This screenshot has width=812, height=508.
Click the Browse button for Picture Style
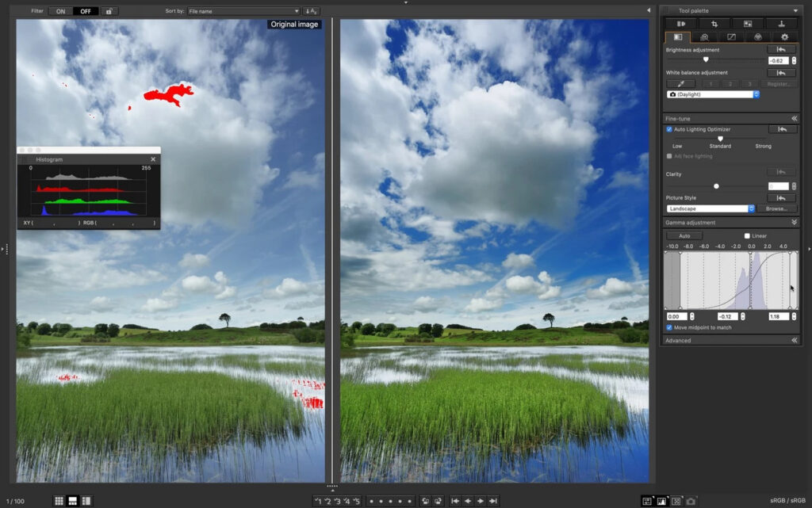(776, 209)
